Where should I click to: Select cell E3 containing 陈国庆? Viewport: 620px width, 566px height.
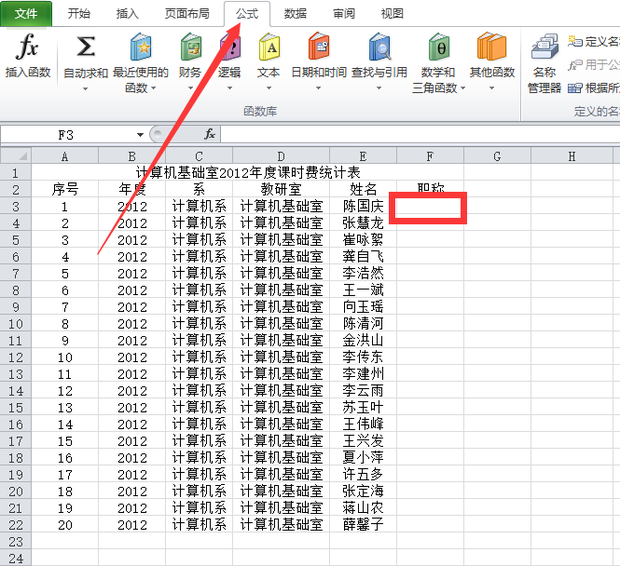pyautogui.click(x=363, y=207)
